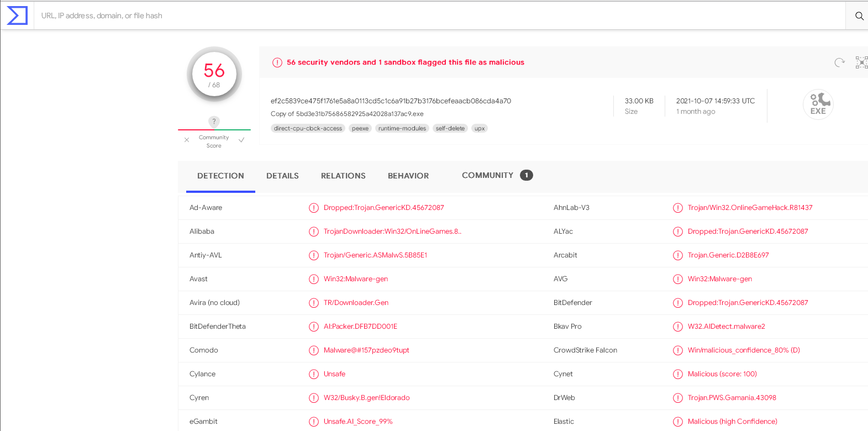Open the COMMUNITY tab
Viewport: 868px width, 431px height.
(x=487, y=175)
